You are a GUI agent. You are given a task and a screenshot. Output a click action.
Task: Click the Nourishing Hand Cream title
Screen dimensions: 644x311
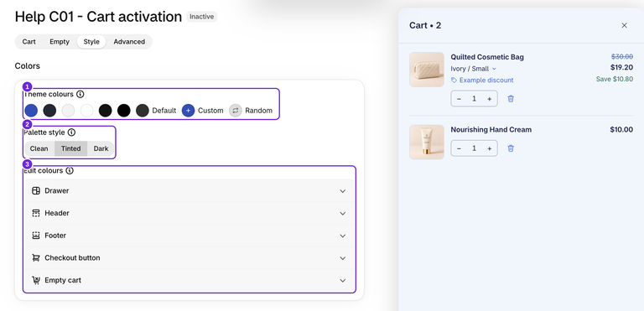491,130
